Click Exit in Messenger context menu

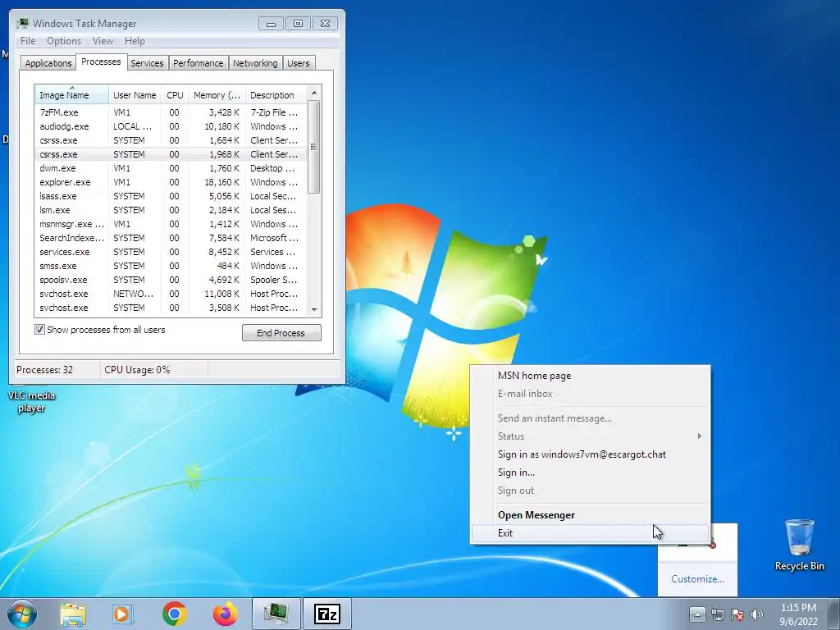tap(591, 533)
